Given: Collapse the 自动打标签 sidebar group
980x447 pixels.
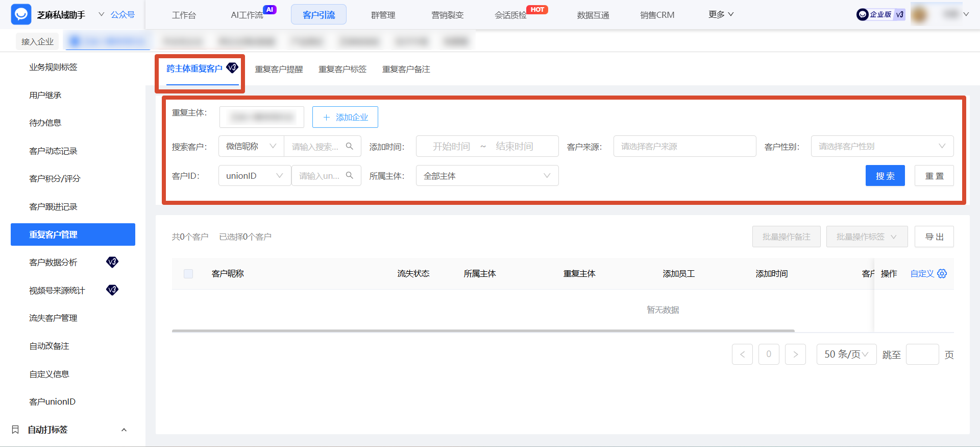Looking at the screenshot, I should point(124,430).
